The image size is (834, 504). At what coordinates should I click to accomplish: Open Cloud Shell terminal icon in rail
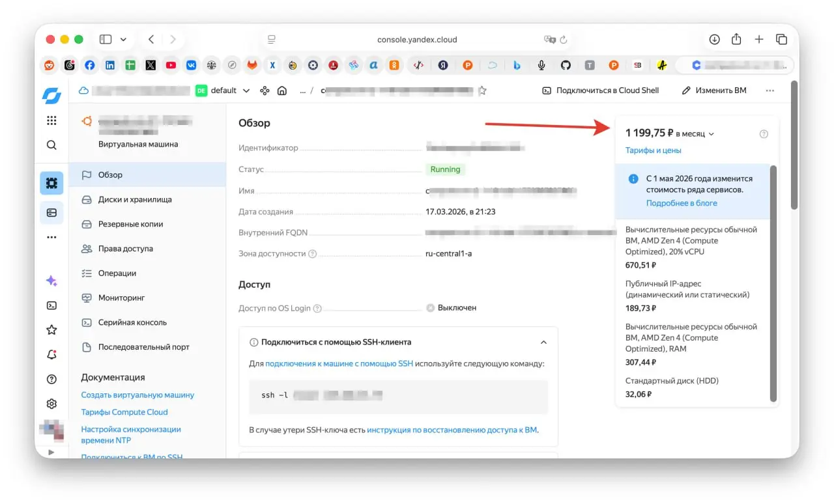pyautogui.click(x=51, y=305)
